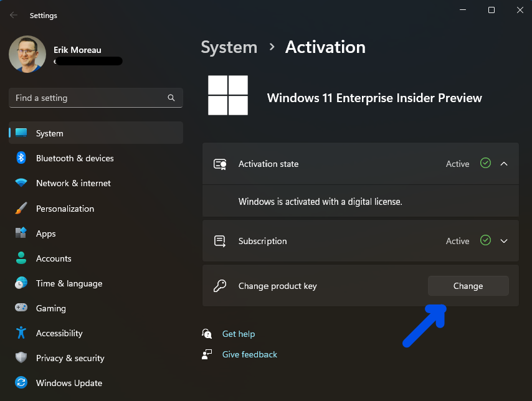532x401 pixels.
Task: Click the Windows Update sync icon
Action: tap(21, 383)
